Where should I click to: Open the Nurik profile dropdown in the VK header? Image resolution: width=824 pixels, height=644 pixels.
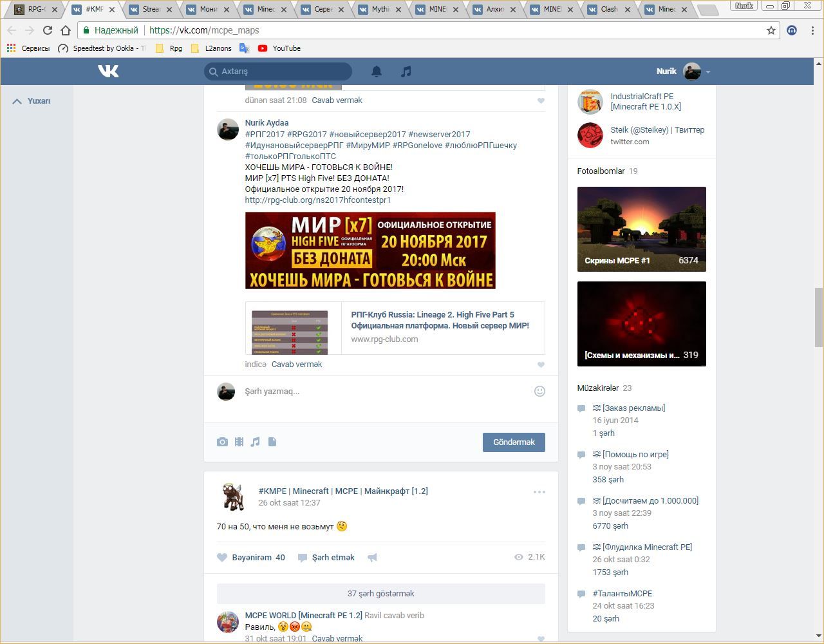pos(683,71)
